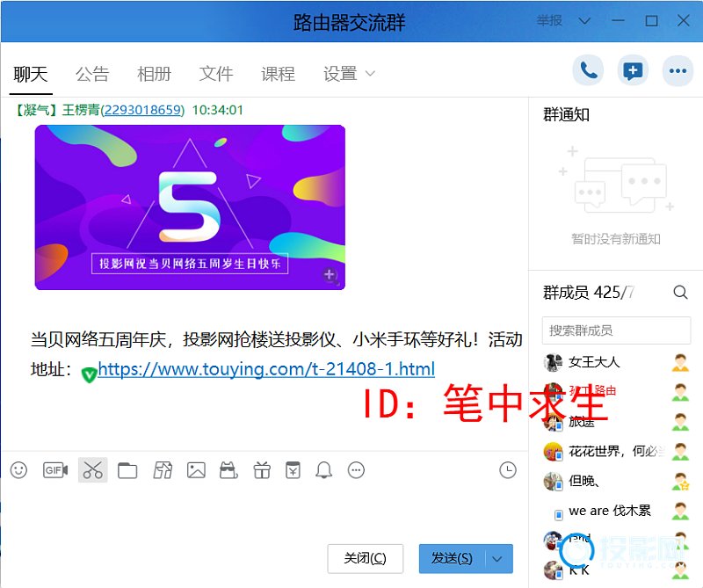Click the plus zoom icon on the image
Screen dimensions: 703x588
point(330,274)
